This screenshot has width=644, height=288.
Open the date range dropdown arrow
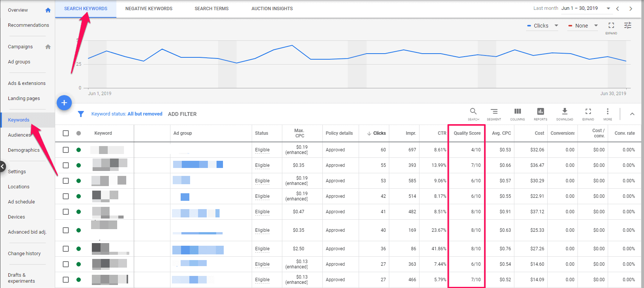pos(608,8)
